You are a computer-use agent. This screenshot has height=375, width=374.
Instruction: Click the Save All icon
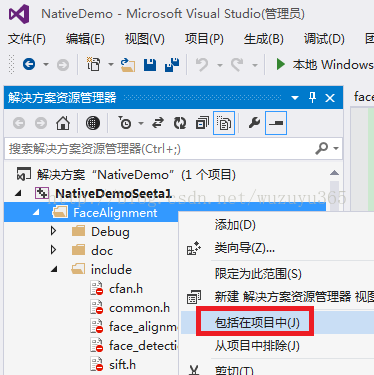(172, 65)
